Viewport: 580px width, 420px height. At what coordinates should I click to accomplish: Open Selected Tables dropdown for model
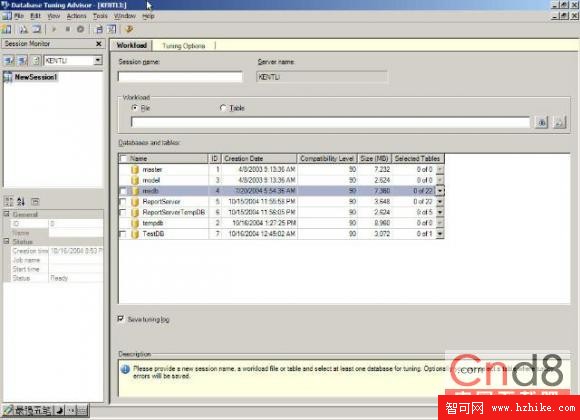[440, 180]
